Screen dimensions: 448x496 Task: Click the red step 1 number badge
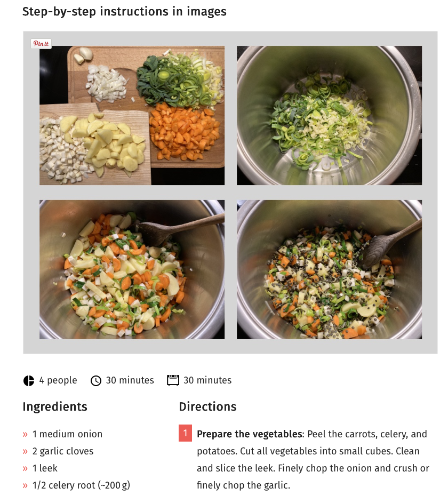coord(186,433)
